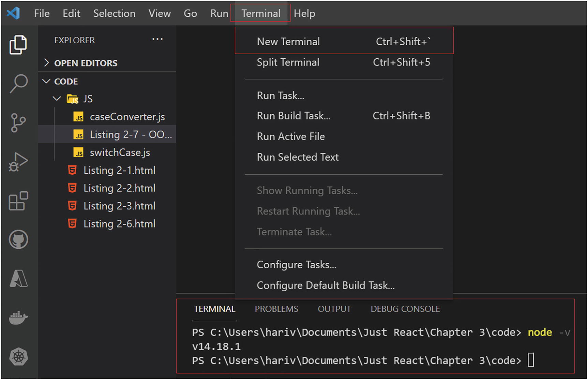The height and width of the screenshot is (380, 588).
Task: Choose Run Active File menu entry
Action: 291,136
